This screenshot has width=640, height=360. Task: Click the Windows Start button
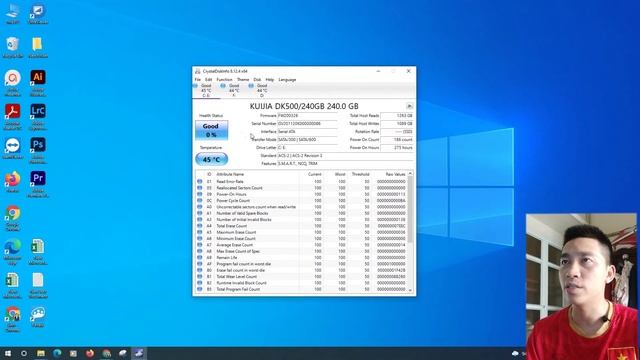(8, 353)
